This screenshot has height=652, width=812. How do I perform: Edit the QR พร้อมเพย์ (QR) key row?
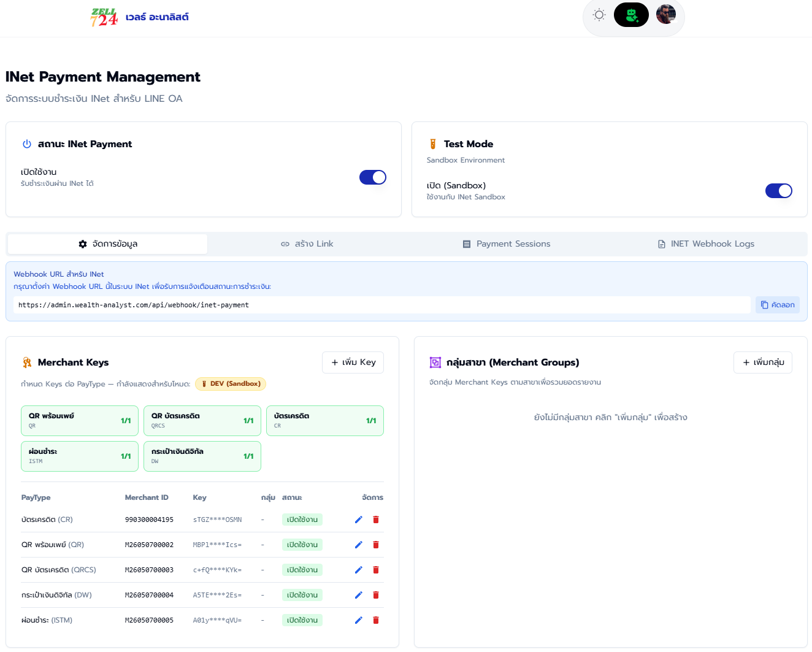click(x=359, y=545)
